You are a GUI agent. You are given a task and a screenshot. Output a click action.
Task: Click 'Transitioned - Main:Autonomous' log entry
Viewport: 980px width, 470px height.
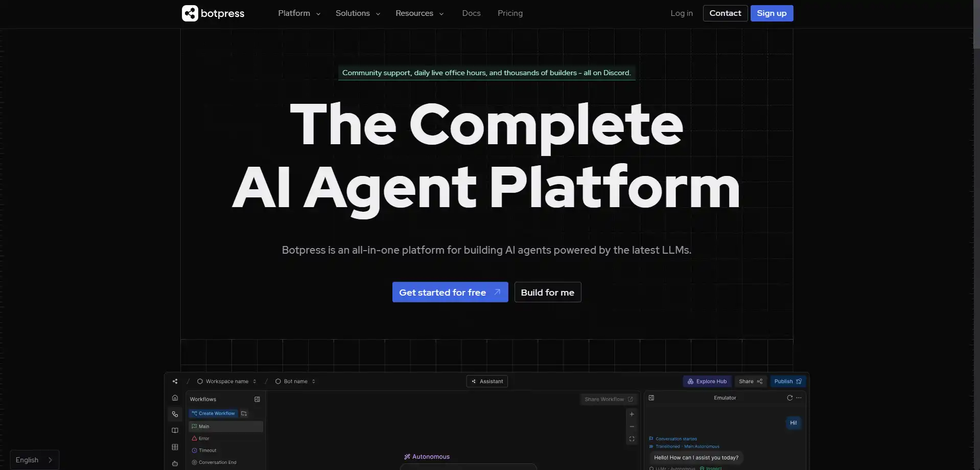pos(684,446)
